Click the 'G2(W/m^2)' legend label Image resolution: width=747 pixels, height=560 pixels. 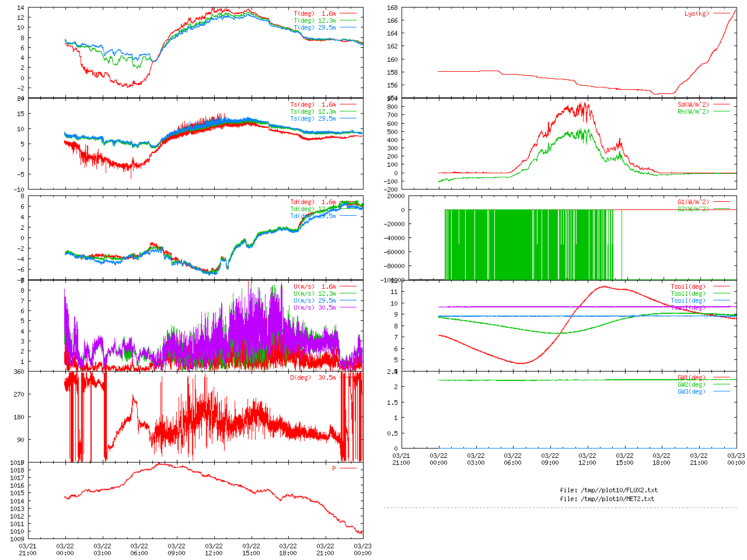[x=693, y=209]
